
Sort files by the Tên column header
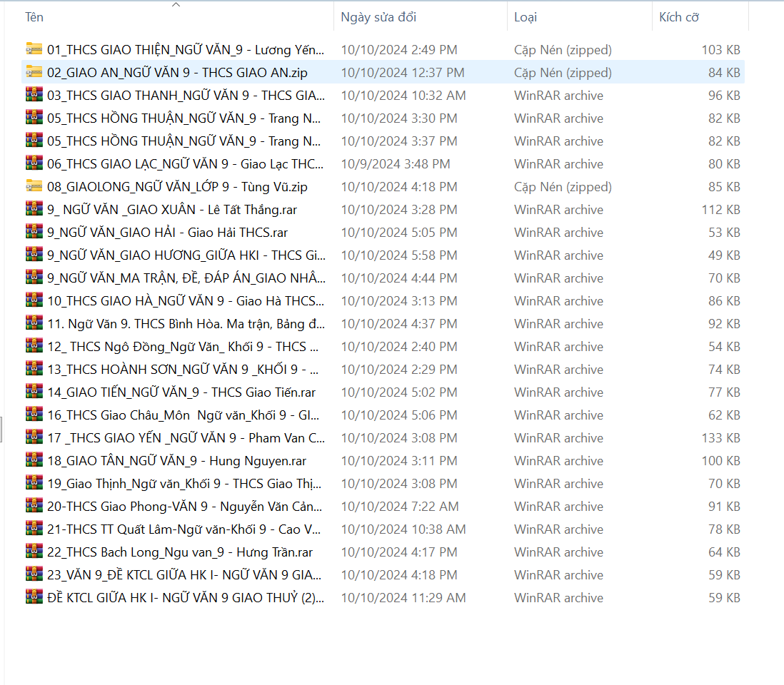click(34, 17)
